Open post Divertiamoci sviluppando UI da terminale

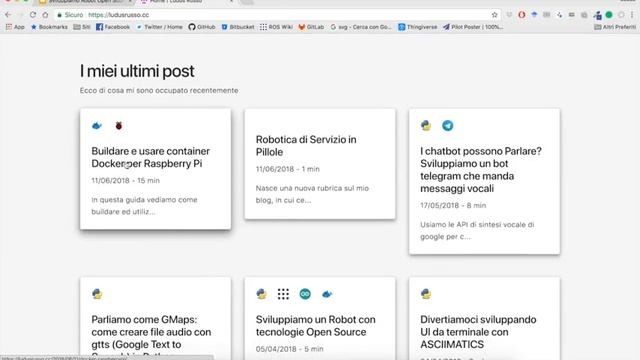(x=478, y=332)
